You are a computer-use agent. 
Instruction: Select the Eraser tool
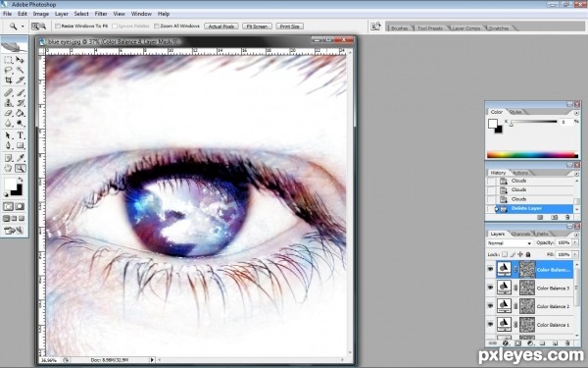coord(8,113)
